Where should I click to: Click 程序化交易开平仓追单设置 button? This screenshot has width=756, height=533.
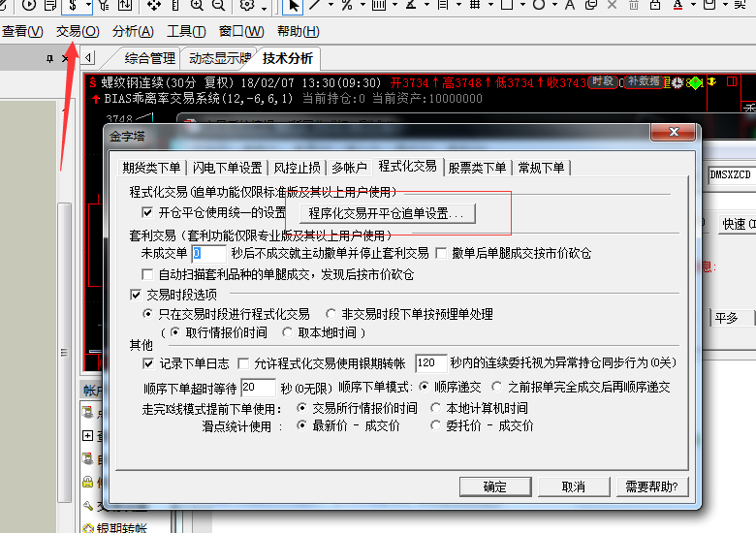tap(387, 213)
